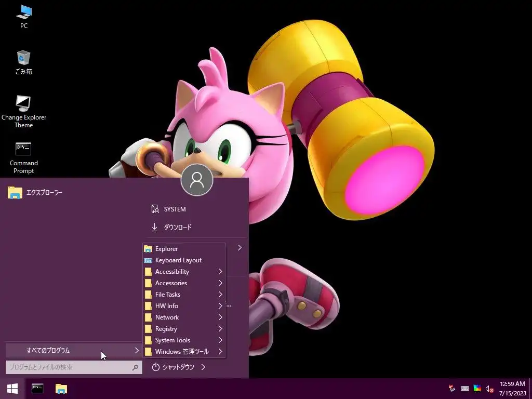Expand the File Tasks submenu arrow
The height and width of the screenshot is (399, 532).
[220, 295]
